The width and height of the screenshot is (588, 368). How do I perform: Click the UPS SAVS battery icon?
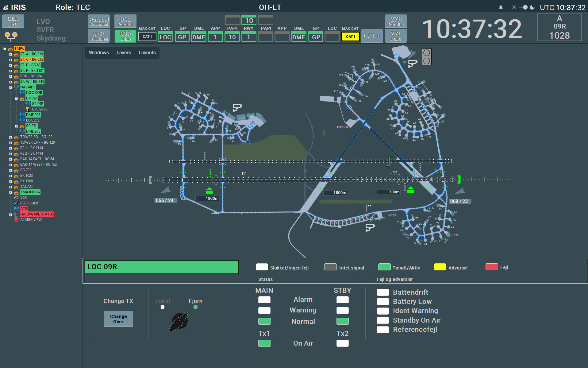coord(28,109)
